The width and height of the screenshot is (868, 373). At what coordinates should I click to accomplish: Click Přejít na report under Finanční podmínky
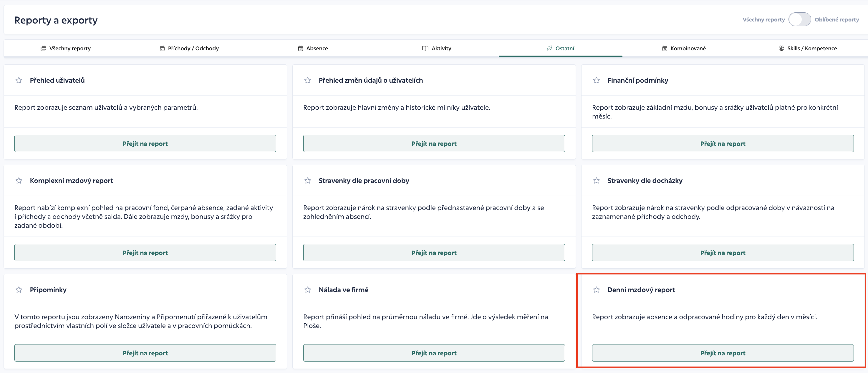(x=723, y=144)
